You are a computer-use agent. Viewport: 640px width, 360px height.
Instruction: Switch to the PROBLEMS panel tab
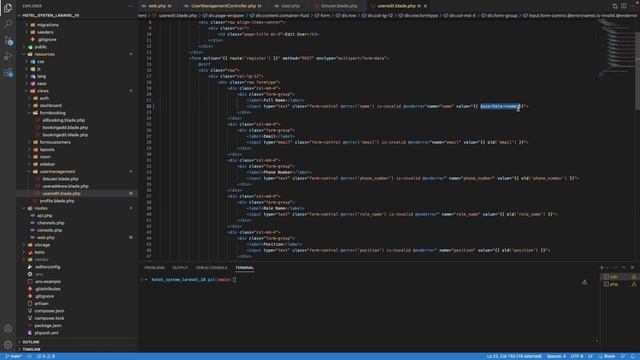pos(154,268)
